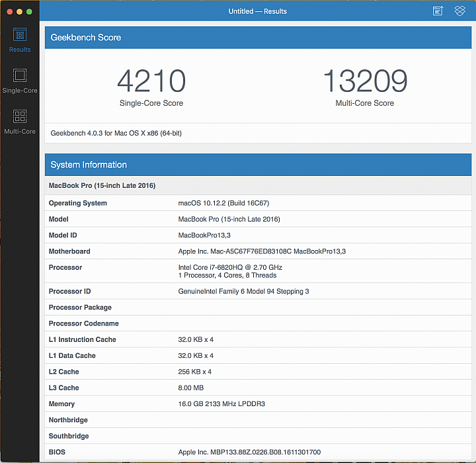Click the Model row label
Viewport: 476px width, 463px height.
[x=58, y=219]
